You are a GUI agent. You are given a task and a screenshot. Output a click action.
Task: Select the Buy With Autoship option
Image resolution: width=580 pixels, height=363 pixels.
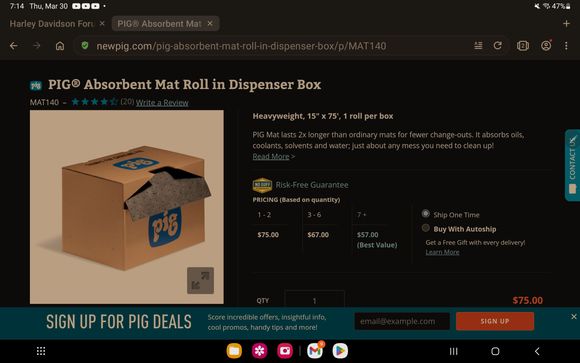[x=426, y=228]
